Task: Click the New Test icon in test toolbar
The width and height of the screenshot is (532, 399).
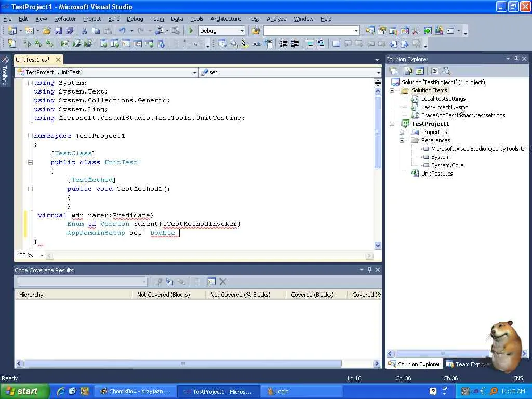Action: click(x=12, y=44)
